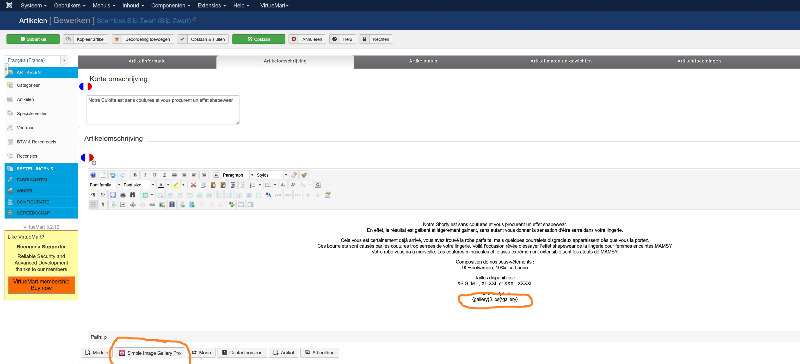Open the Inhoud menu
This screenshot has height=364, width=800.
click(134, 5)
